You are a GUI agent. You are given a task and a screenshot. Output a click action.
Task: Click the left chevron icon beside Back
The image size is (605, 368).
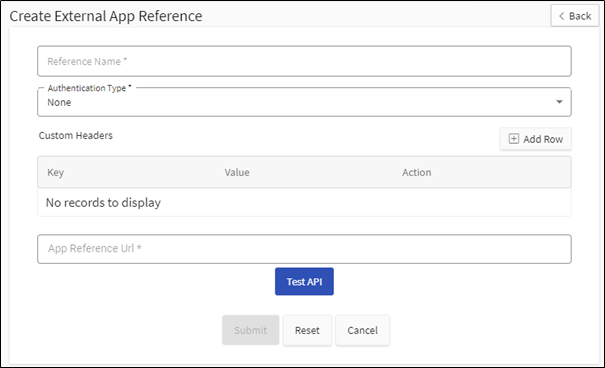(561, 16)
